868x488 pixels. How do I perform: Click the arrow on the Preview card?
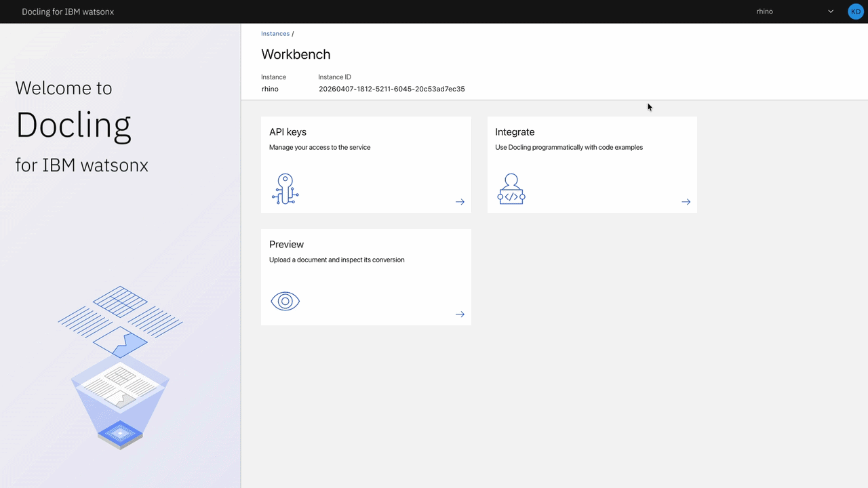460,314
